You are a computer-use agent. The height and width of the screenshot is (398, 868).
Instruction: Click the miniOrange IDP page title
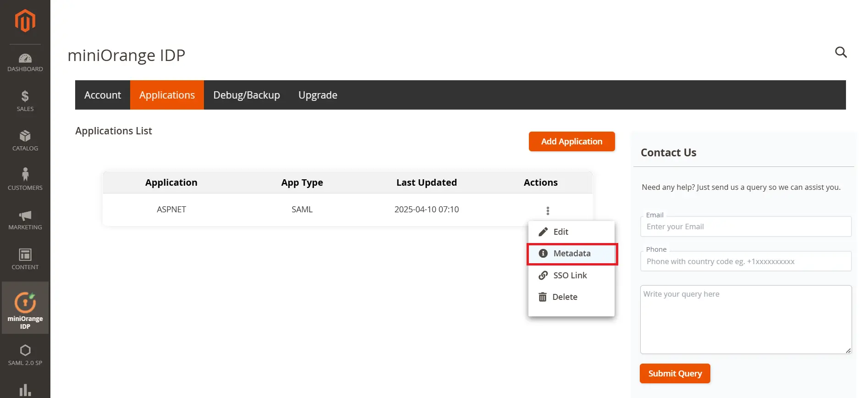click(126, 55)
